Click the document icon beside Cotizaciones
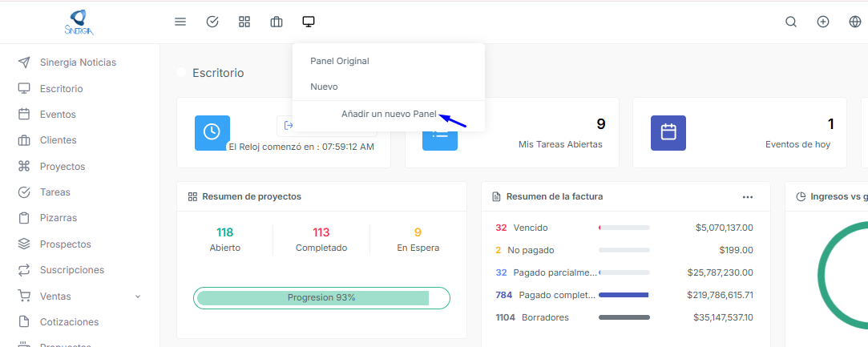The width and height of the screenshot is (868, 347). (24, 321)
